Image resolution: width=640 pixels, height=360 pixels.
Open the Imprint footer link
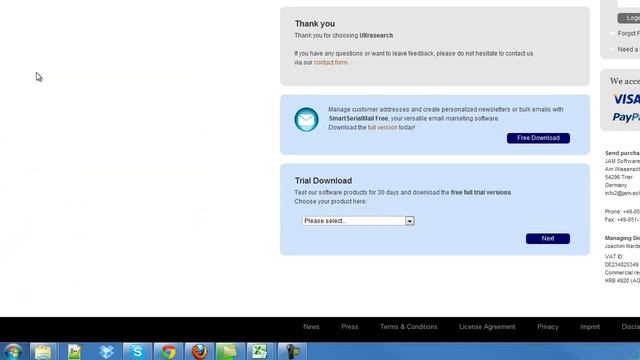tap(590, 327)
